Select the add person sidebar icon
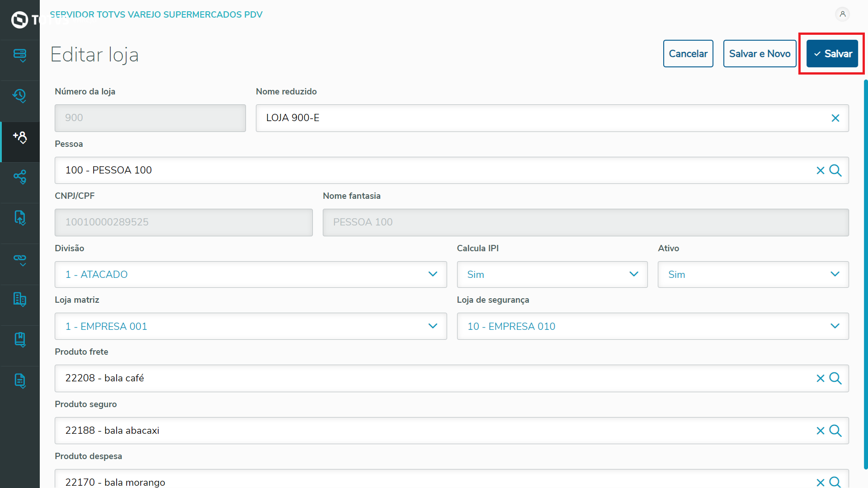This screenshot has width=868, height=488. [x=20, y=137]
